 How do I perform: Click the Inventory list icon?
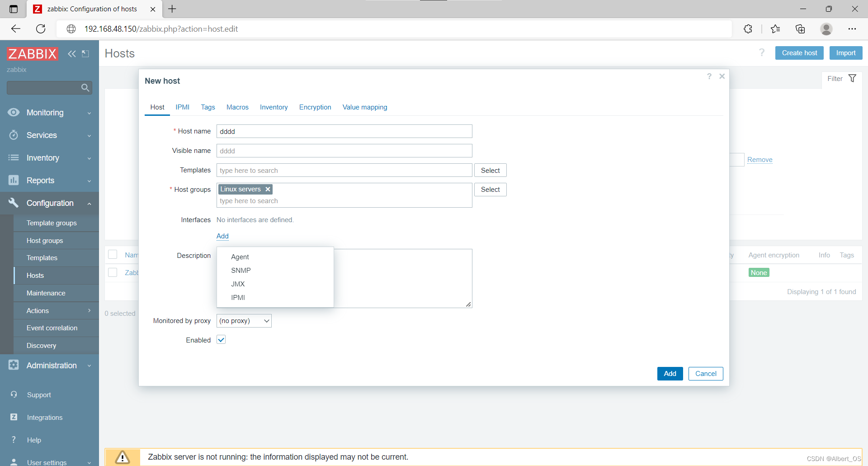tap(14, 157)
